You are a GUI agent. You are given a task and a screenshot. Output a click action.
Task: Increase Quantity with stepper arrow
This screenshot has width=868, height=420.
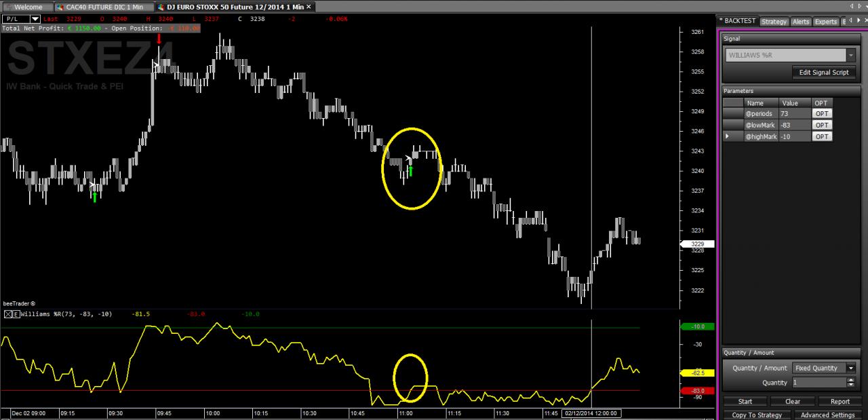[851, 380]
